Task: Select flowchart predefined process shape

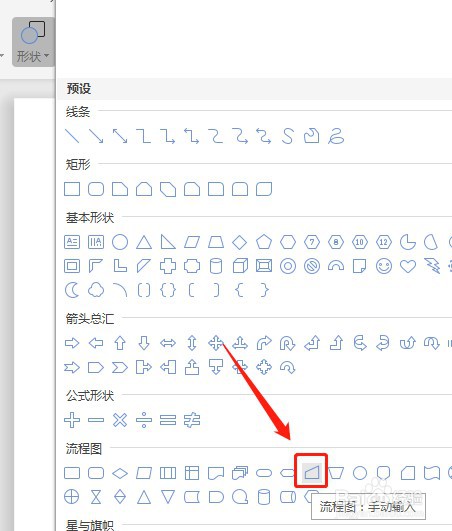Action: [x=168, y=473]
